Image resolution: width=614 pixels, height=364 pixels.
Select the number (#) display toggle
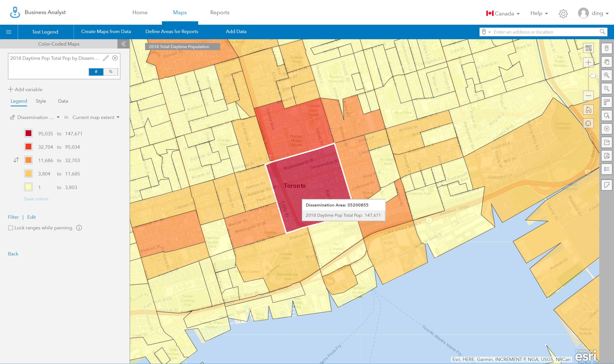click(x=96, y=72)
